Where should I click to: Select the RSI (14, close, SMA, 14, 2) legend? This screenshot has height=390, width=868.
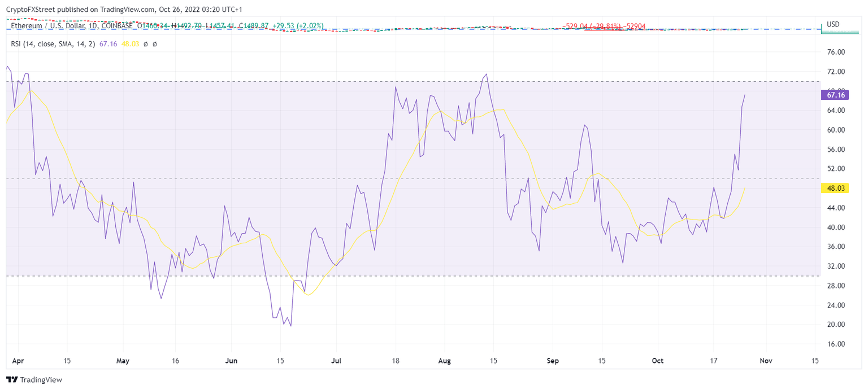point(53,43)
